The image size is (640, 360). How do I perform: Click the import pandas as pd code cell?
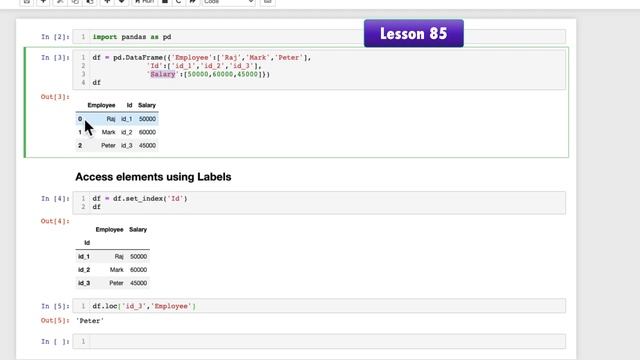click(319, 37)
